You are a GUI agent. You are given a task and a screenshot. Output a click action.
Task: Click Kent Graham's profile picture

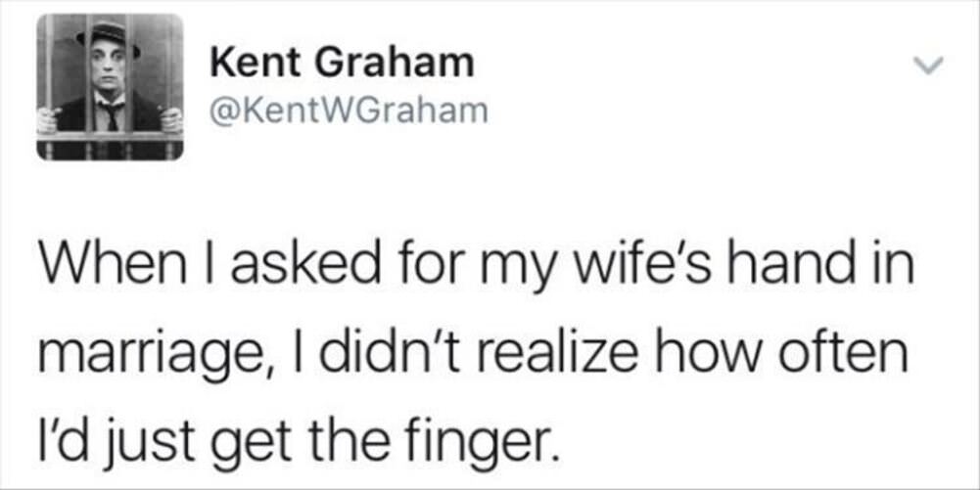click(x=110, y=87)
